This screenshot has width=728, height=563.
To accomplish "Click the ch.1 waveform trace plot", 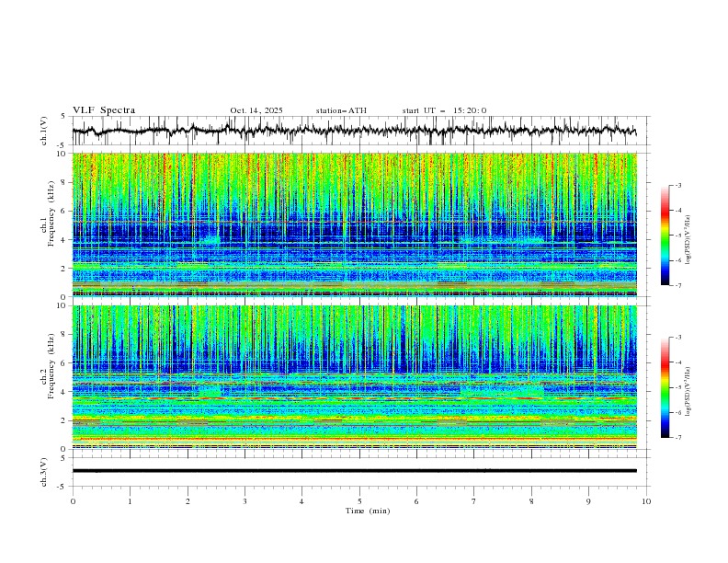I will pos(354,131).
